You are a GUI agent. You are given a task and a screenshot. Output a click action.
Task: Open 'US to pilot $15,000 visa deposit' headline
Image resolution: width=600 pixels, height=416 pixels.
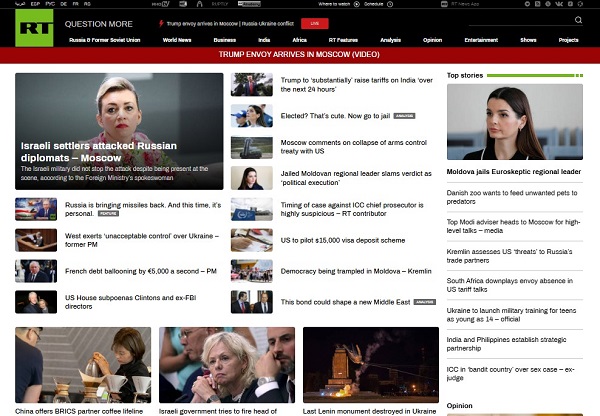tap(343, 240)
